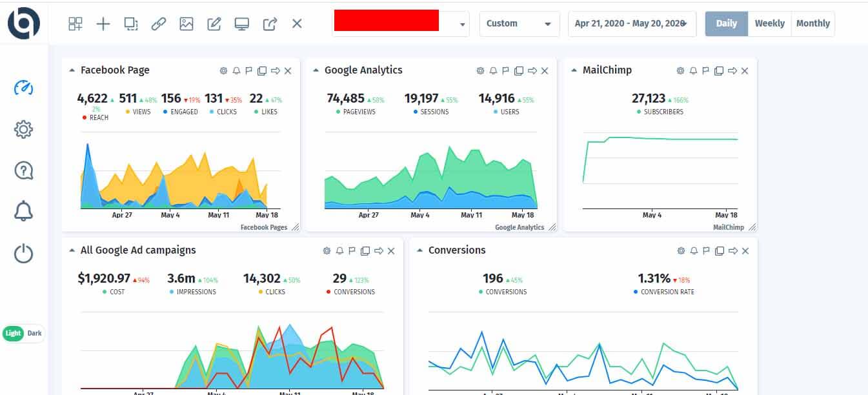
Task: Open the date range picker dropdown
Action: [x=632, y=23]
